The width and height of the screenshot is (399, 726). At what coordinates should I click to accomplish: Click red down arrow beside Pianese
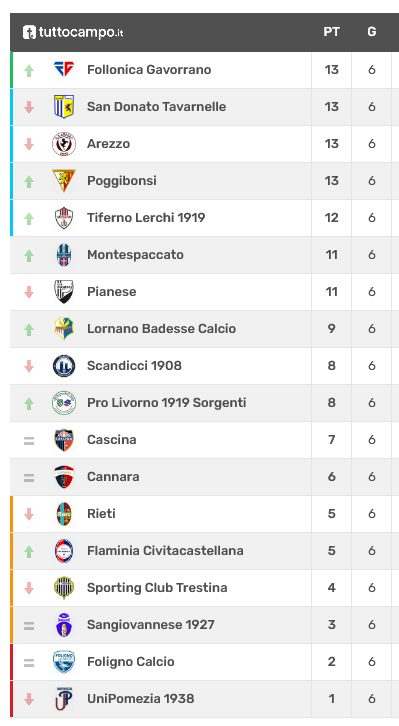point(29,292)
